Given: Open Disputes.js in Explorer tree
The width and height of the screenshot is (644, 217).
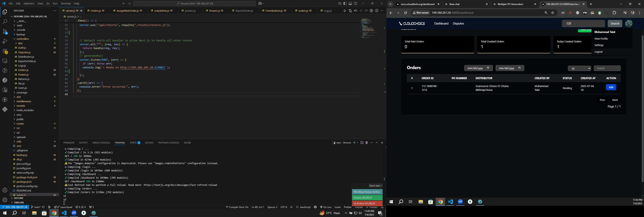Looking at the screenshot, I should pyautogui.click(x=24, y=52).
